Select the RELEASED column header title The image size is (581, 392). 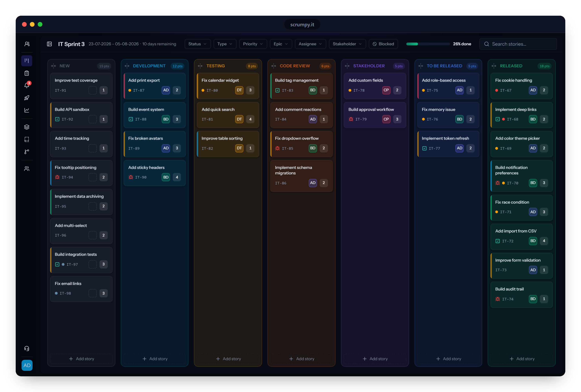tap(511, 66)
